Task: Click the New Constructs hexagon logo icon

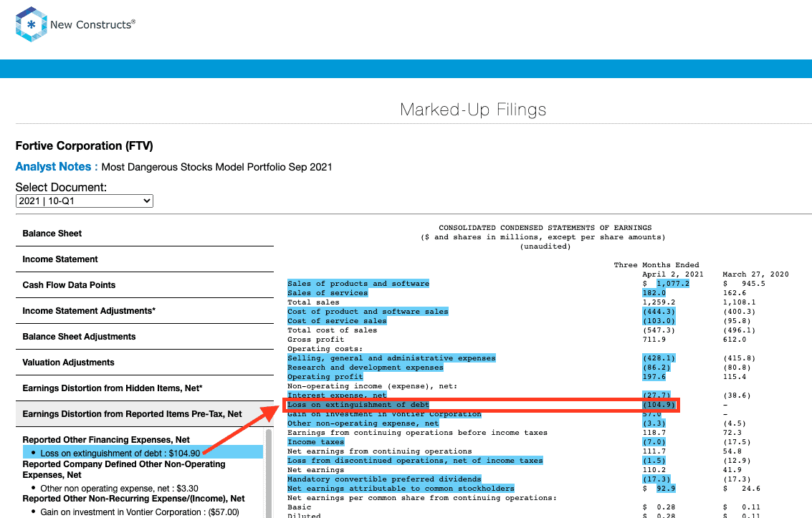Action: coord(31,24)
